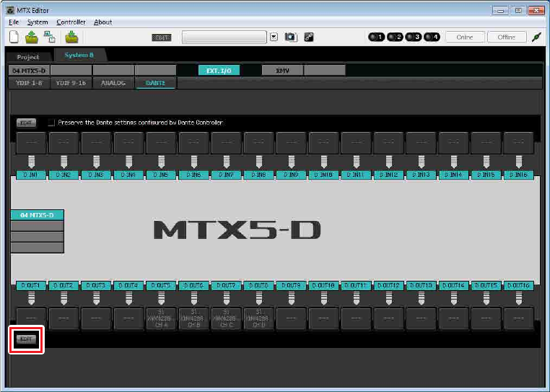
Task: Click the MTX Editor title bar app icon
Action: pos(10,10)
